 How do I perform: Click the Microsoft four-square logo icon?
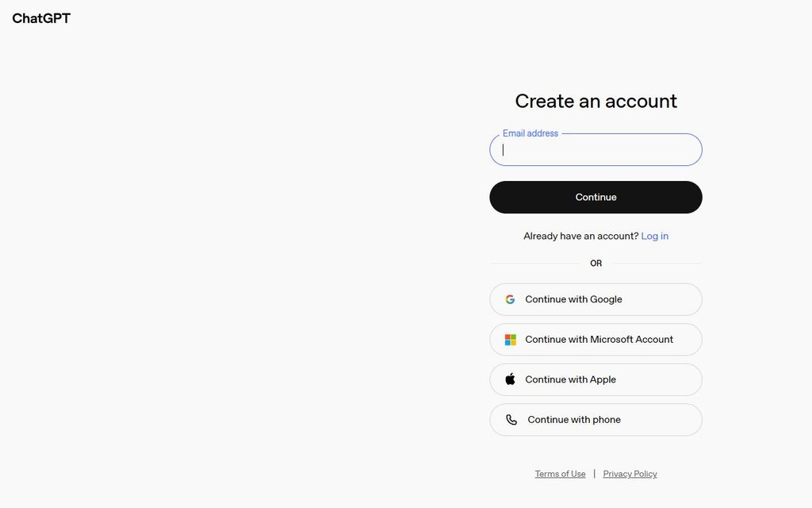pos(510,340)
